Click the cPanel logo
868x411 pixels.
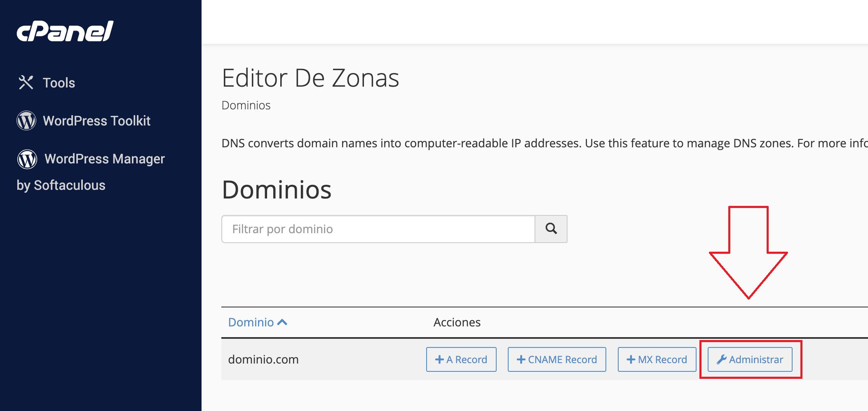coord(65,31)
